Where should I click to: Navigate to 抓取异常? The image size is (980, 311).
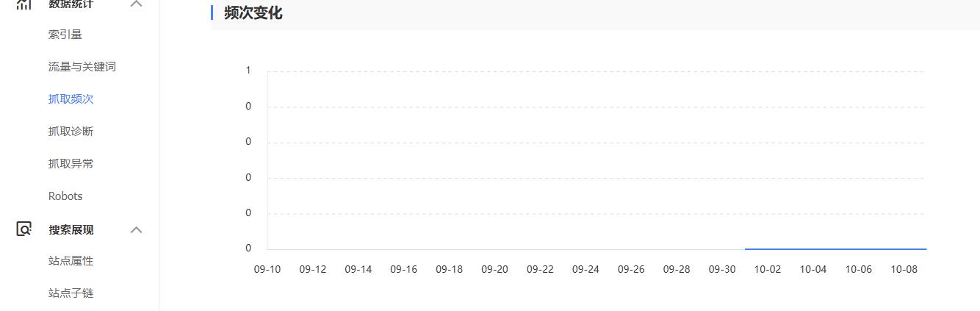click(71, 164)
